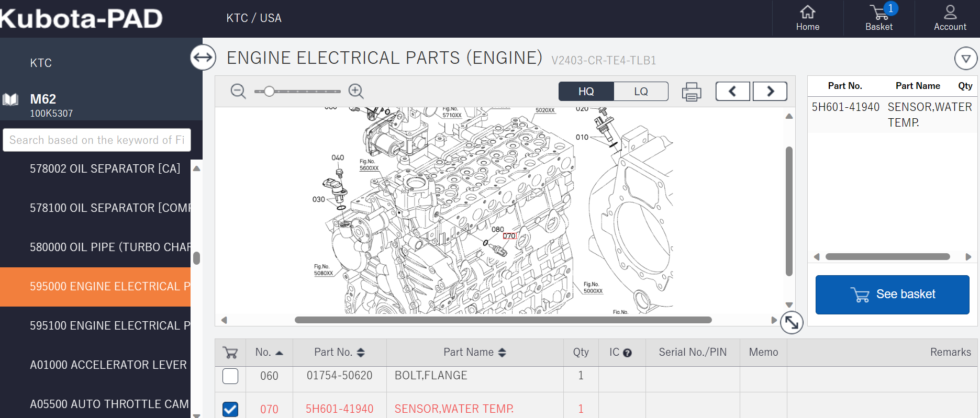Open the Account profile icon

(x=950, y=12)
